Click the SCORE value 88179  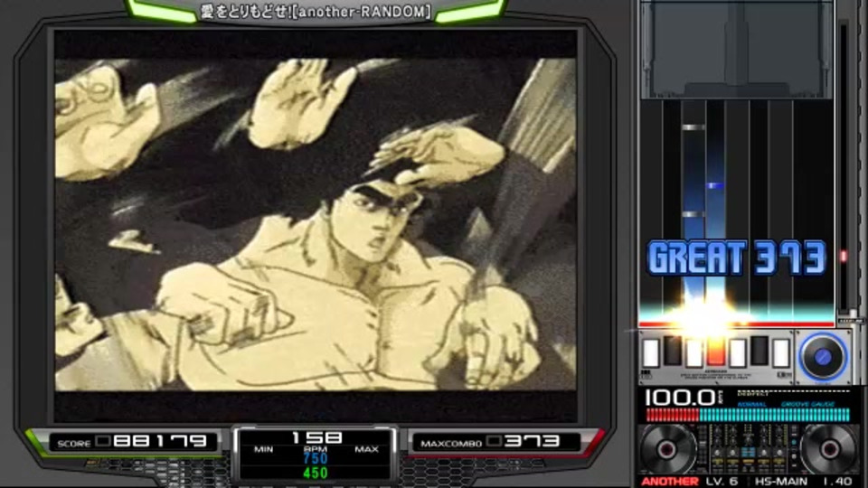(160, 441)
